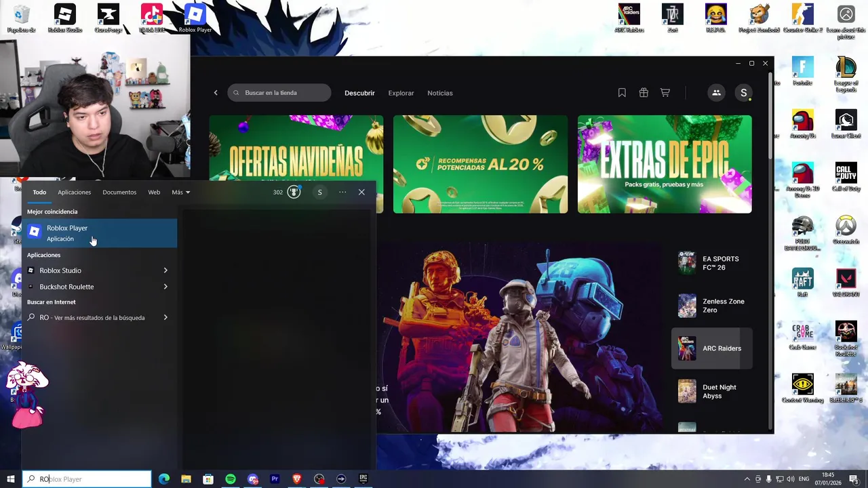Select EA SPORTS FC 26 in carousel list

pyautogui.click(x=712, y=263)
